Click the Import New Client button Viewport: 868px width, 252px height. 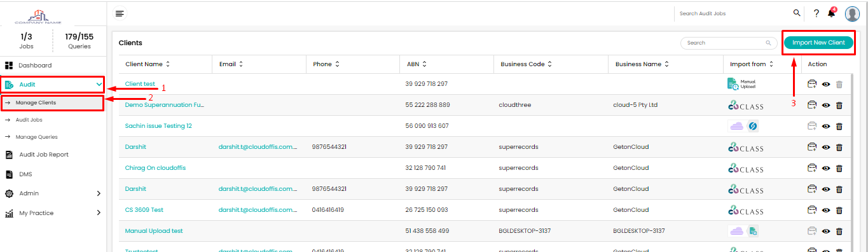click(x=818, y=43)
